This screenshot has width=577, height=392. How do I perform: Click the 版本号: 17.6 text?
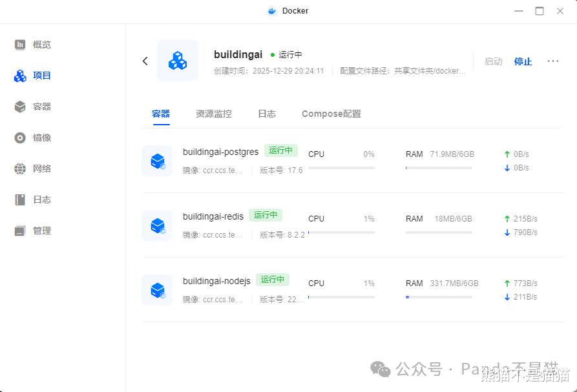click(281, 170)
